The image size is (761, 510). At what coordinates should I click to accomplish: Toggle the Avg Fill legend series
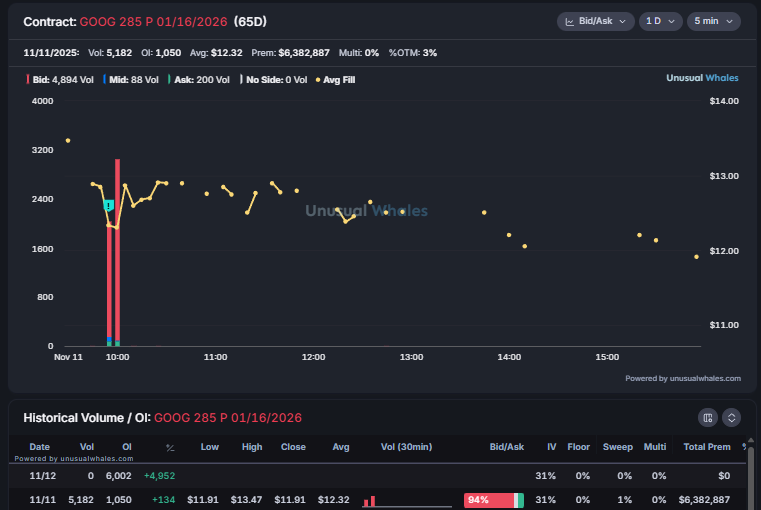coord(335,79)
